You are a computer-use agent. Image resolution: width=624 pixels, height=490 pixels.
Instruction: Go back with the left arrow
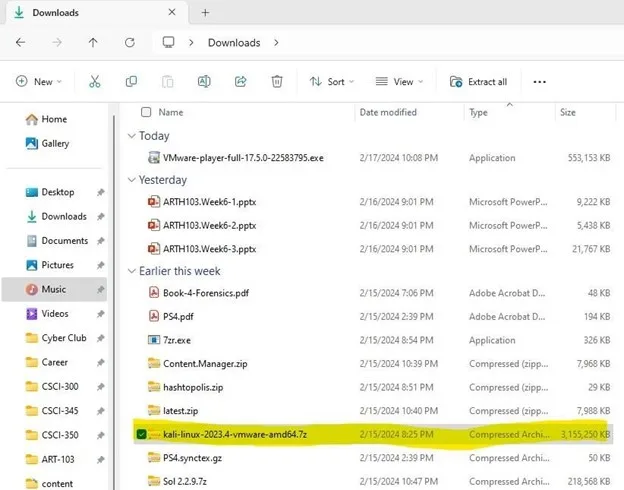tap(20, 42)
